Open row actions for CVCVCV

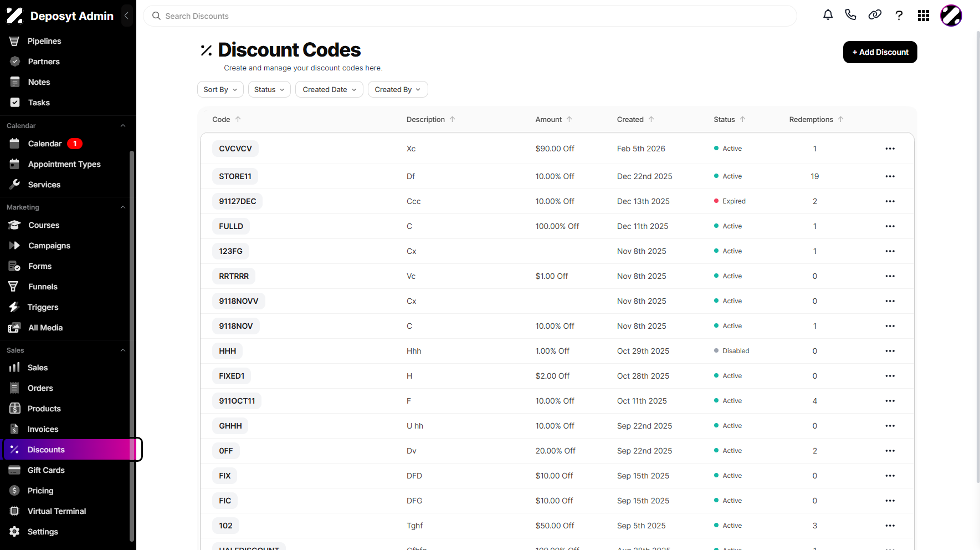(890, 149)
